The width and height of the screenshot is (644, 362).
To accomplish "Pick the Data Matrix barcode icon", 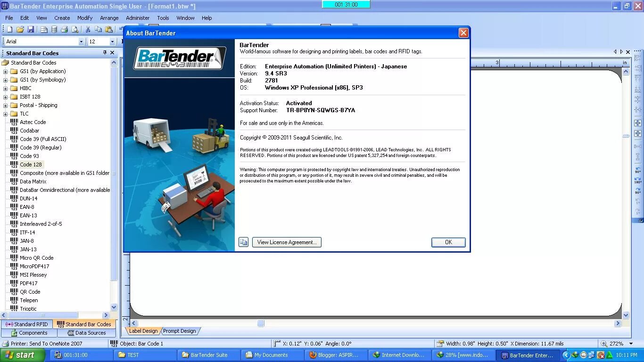I will 14,181.
